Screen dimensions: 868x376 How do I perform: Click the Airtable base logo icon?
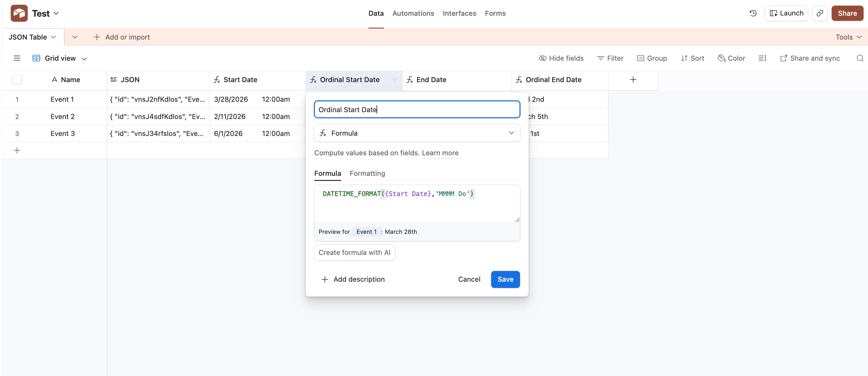pyautogui.click(x=19, y=13)
